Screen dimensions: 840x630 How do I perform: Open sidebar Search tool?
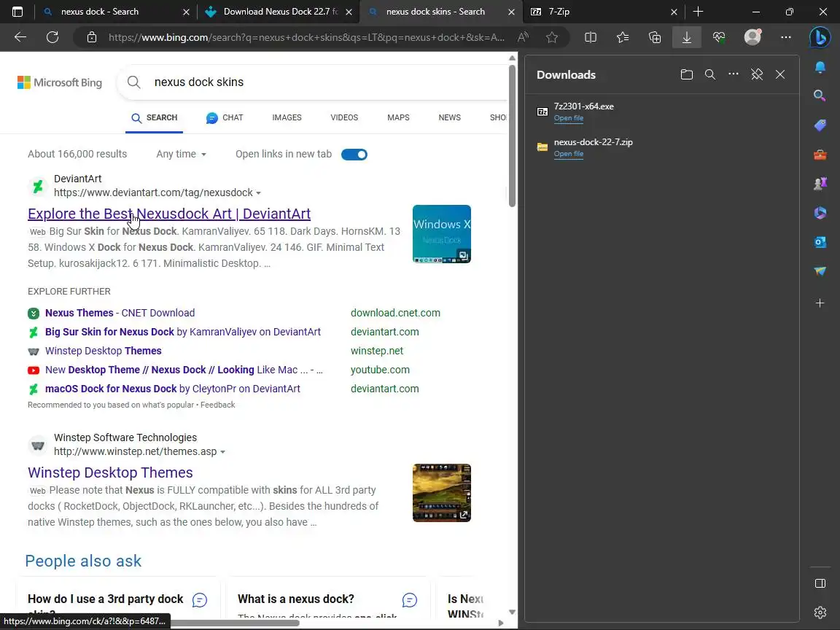(x=820, y=96)
